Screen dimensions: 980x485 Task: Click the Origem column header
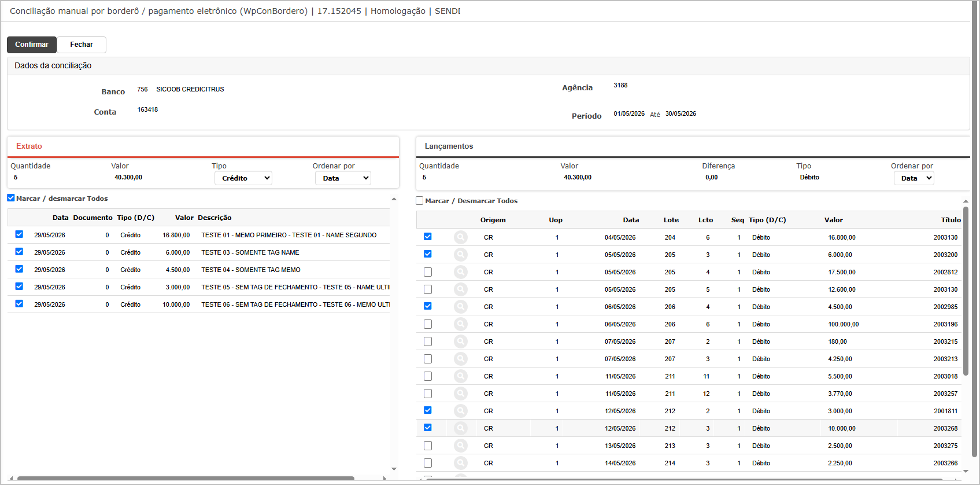pos(493,220)
